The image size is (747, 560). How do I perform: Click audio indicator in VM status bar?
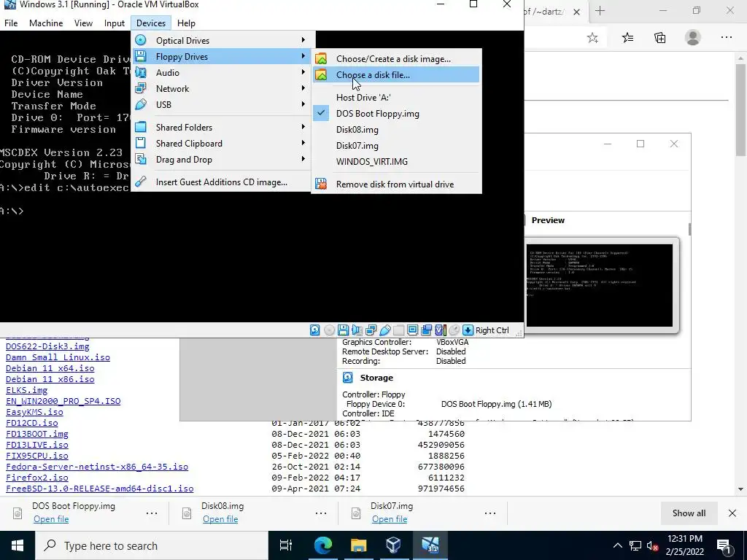click(357, 330)
